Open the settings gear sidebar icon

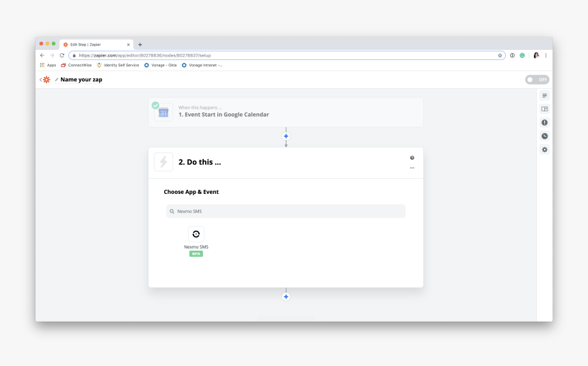tap(544, 150)
